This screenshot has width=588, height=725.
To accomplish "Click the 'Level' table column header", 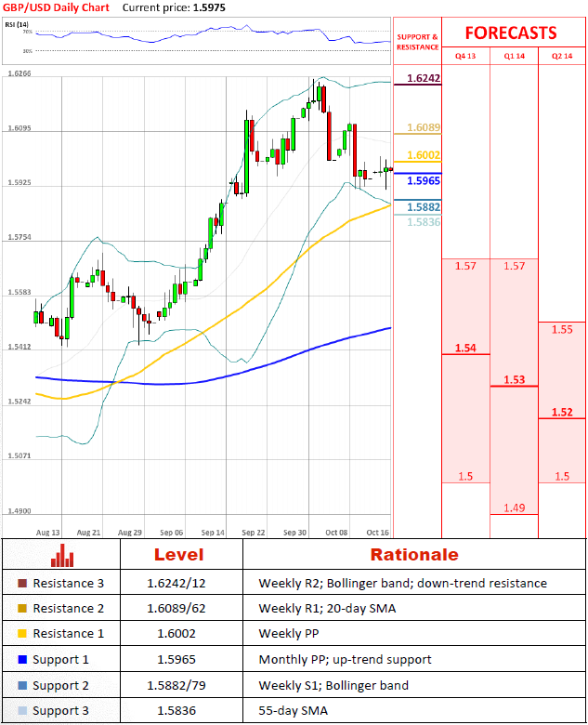I will (179, 555).
